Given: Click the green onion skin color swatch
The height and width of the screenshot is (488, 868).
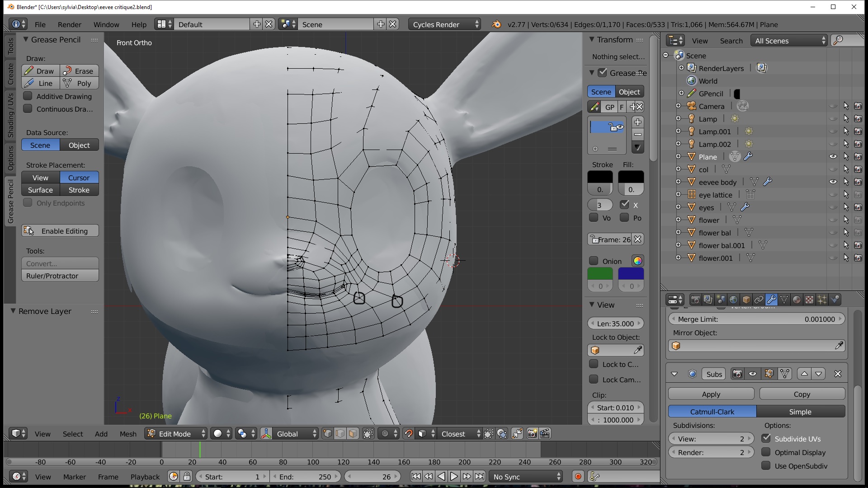Looking at the screenshot, I should (x=600, y=274).
